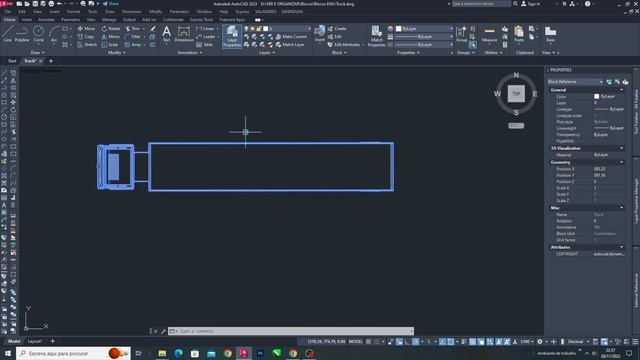Open Block Reference selector in Properties palette

pos(576,82)
